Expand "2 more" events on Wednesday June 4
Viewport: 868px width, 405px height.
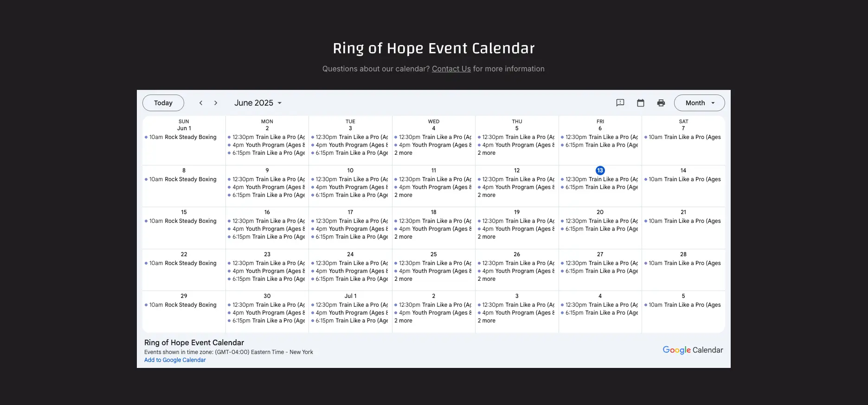click(403, 153)
